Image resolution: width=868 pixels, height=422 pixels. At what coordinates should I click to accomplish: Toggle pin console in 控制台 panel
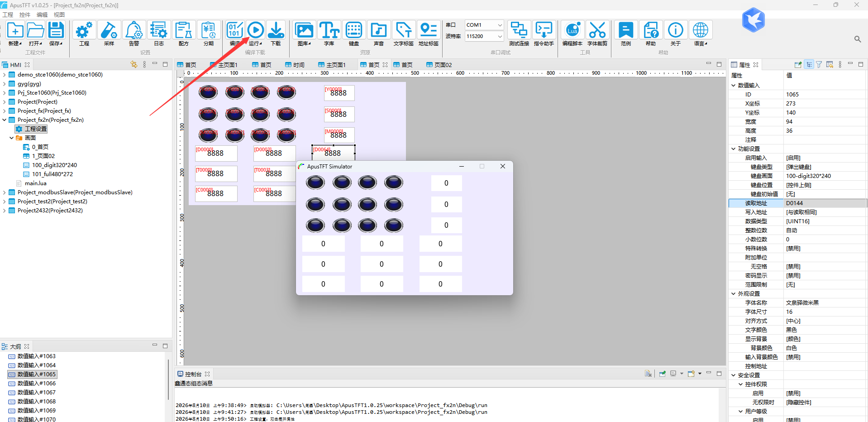coord(662,374)
